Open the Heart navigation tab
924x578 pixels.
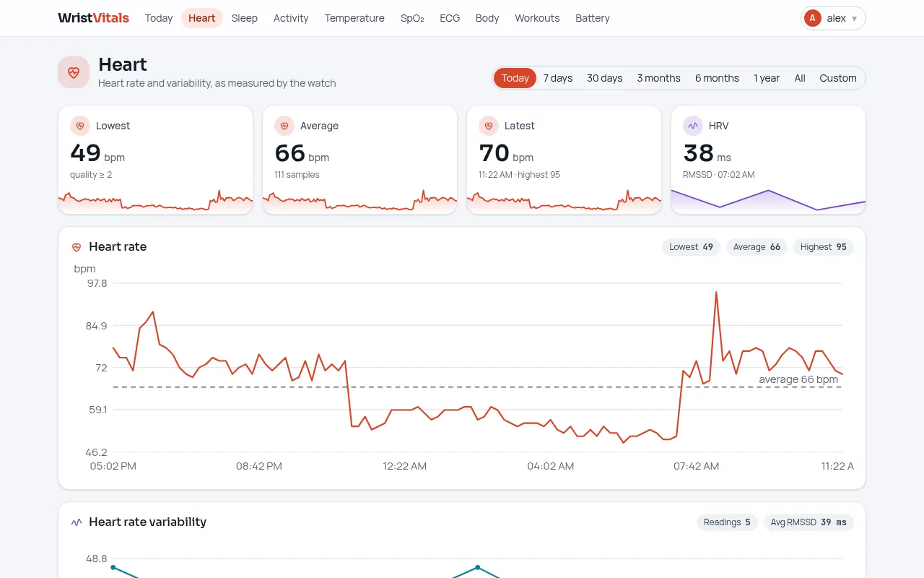pos(202,18)
